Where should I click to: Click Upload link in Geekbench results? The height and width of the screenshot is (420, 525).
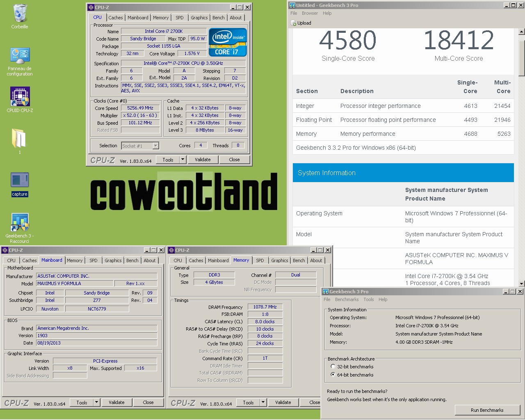(x=304, y=23)
